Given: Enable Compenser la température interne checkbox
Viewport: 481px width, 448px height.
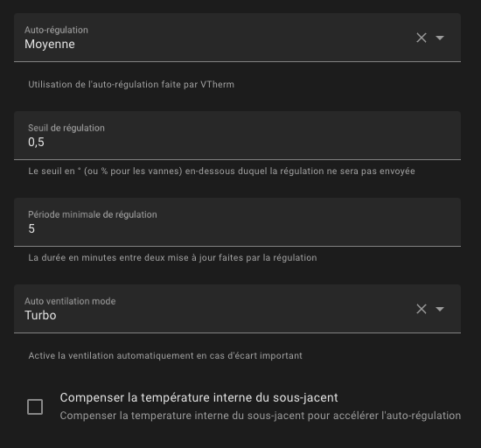Looking at the screenshot, I should (35, 407).
